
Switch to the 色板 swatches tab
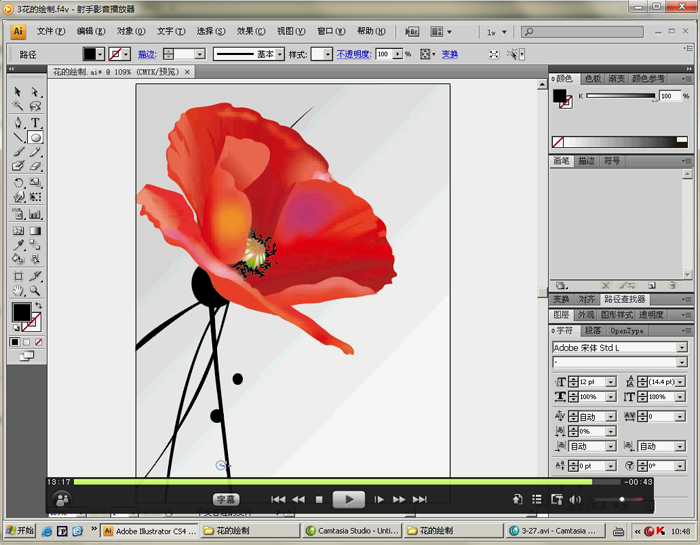click(593, 79)
